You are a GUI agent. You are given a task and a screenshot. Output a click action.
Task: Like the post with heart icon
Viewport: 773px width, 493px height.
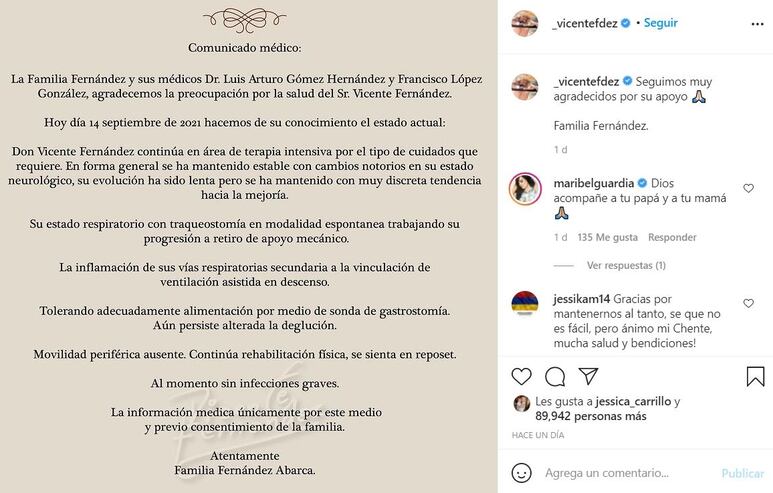point(521,377)
